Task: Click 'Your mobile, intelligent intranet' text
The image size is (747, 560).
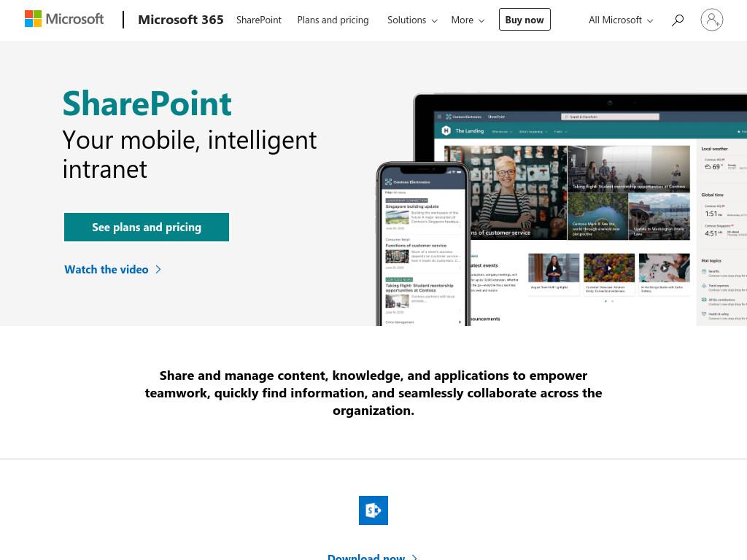Action: [189, 155]
